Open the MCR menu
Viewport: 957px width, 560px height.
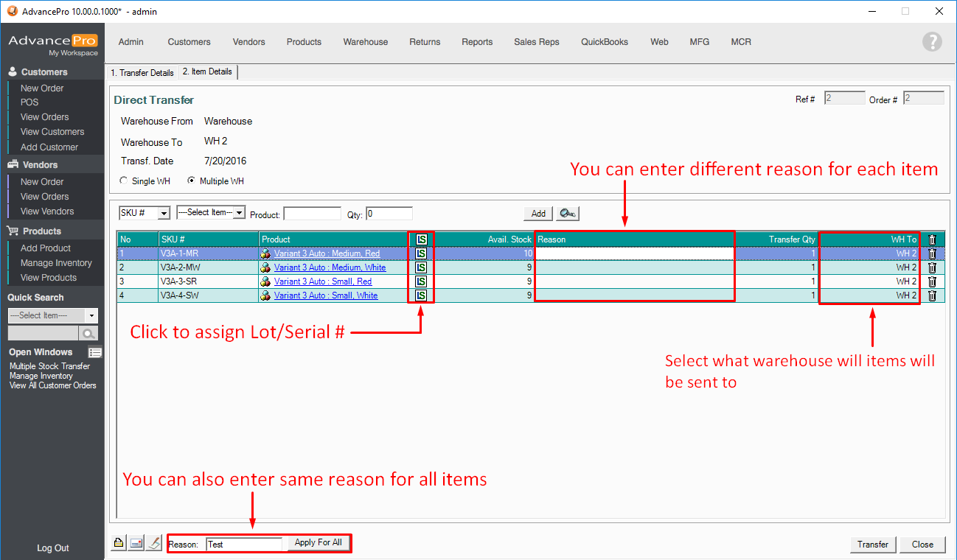pos(741,42)
